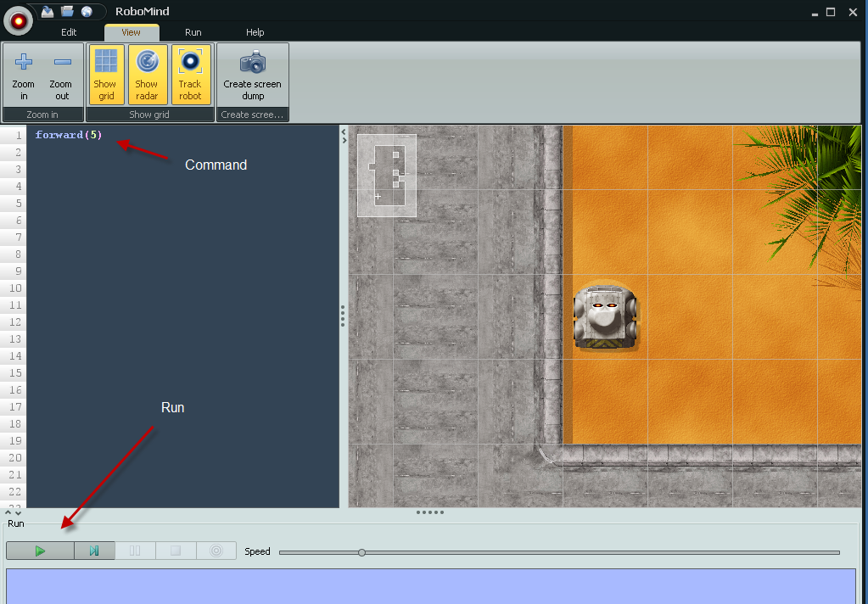Open the Run ribbon tab
Viewport: 868px width, 604px height.
tap(193, 32)
